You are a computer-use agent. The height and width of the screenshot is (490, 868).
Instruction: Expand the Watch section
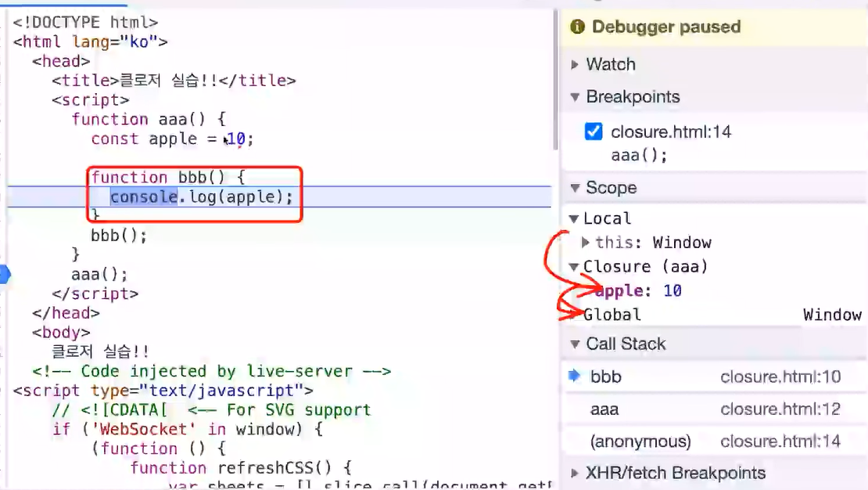tap(575, 64)
